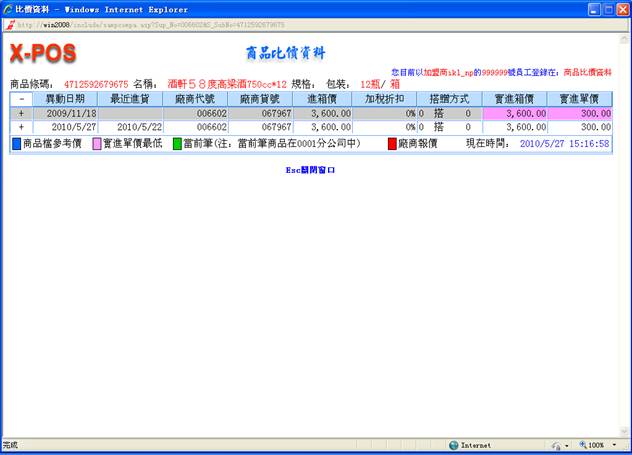Screen dimensions: 632x455
Task: Click the 實進單價 column header
Action: pyautogui.click(x=580, y=99)
